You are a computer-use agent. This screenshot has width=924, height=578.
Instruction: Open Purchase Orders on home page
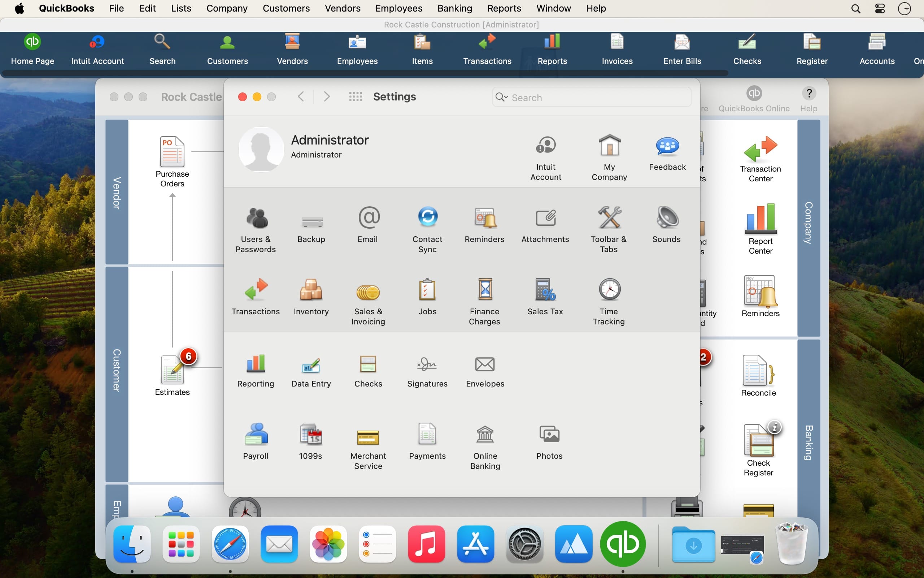(x=172, y=162)
